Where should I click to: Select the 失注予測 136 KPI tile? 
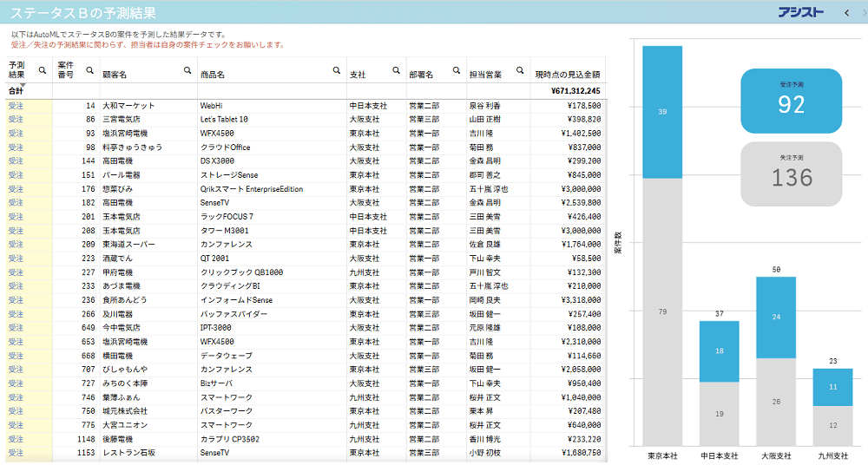791,173
